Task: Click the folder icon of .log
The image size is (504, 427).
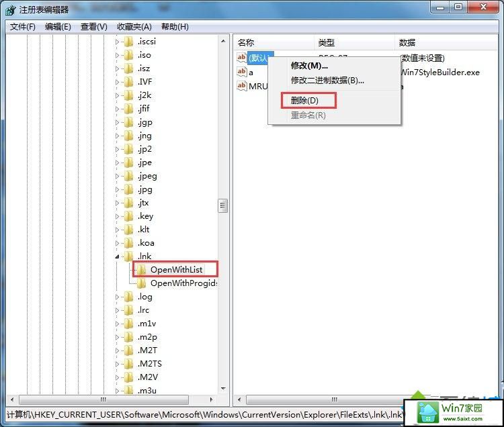Action: pyautogui.click(x=129, y=297)
